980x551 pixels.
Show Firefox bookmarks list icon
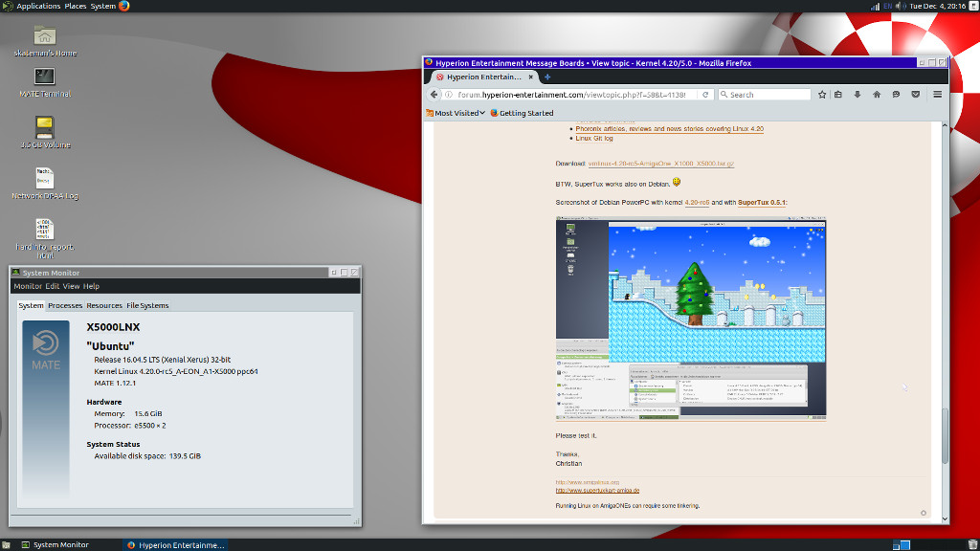coord(838,95)
